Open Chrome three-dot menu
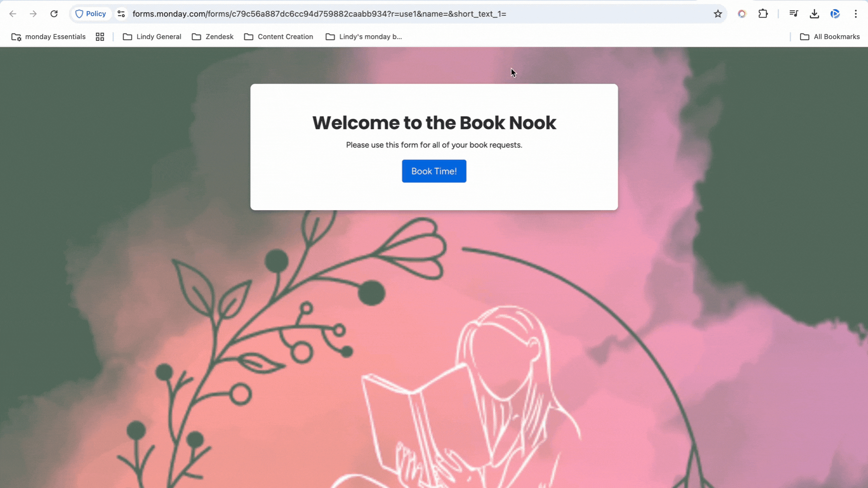The width and height of the screenshot is (868, 488). tap(856, 14)
